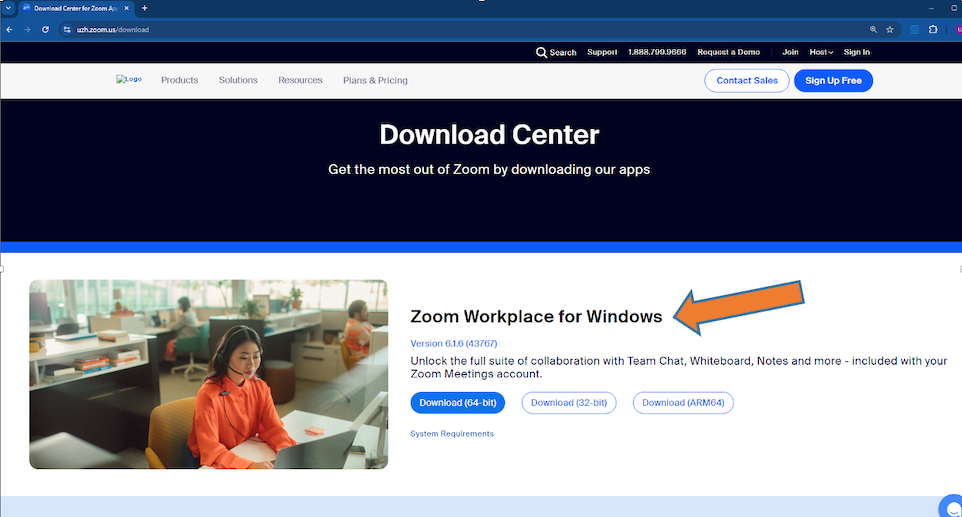The width and height of the screenshot is (962, 517).
Task: Open the chat bubble widget
Action: click(x=948, y=505)
